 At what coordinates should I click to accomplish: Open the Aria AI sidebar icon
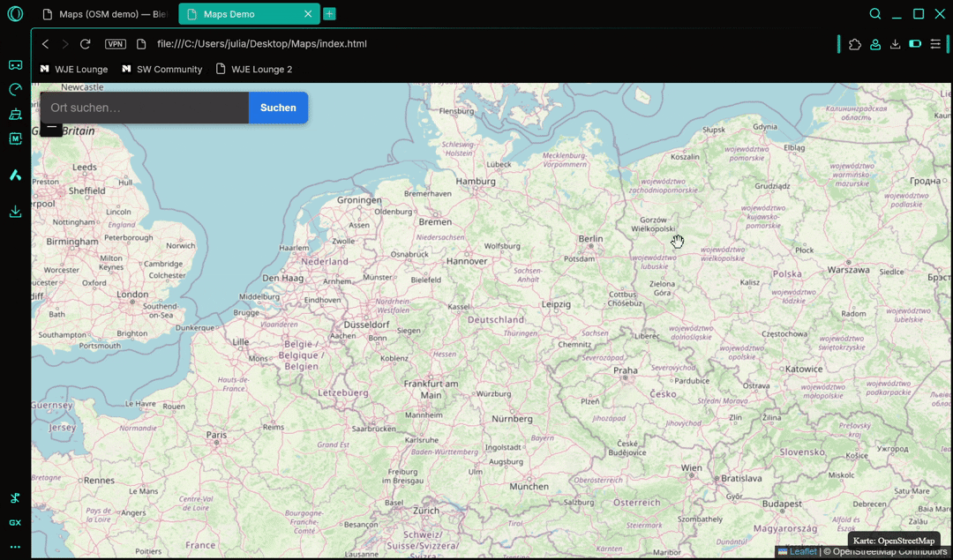(x=15, y=175)
